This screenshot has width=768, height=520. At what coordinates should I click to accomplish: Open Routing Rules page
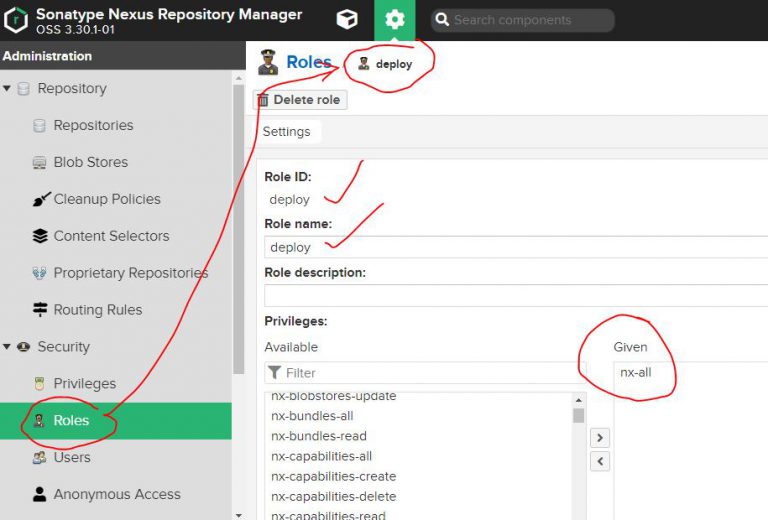click(97, 310)
